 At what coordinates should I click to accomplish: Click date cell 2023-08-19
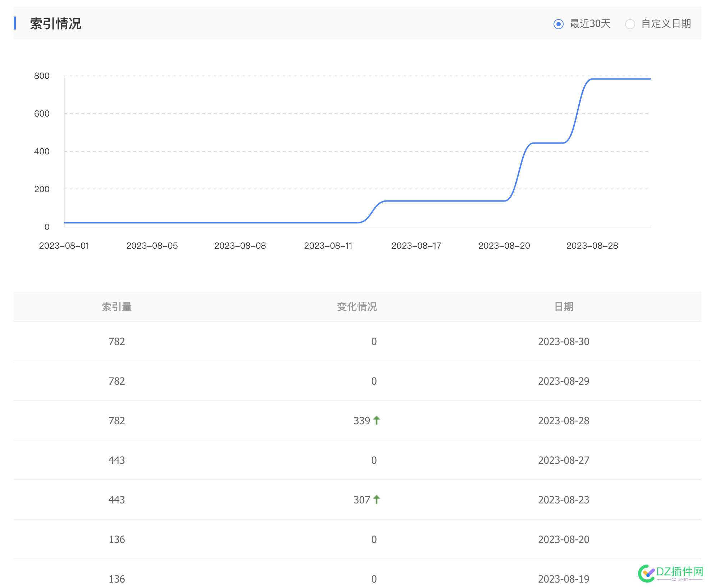tap(564, 579)
